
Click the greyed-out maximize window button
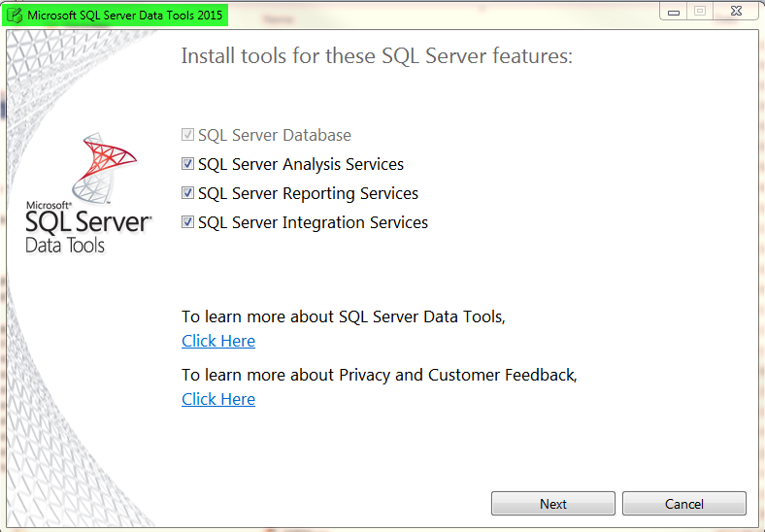[700, 12]
